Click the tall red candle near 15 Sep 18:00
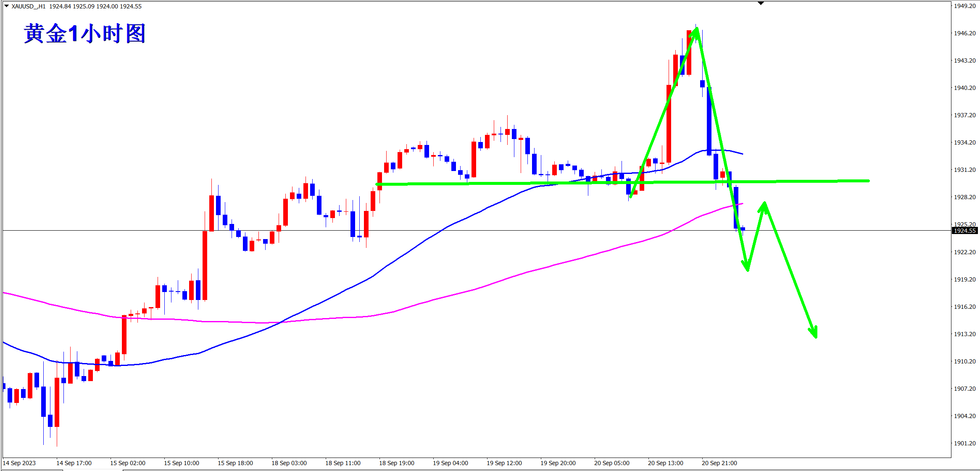Viewport: 980px width, 471px height. click(205, 265)
